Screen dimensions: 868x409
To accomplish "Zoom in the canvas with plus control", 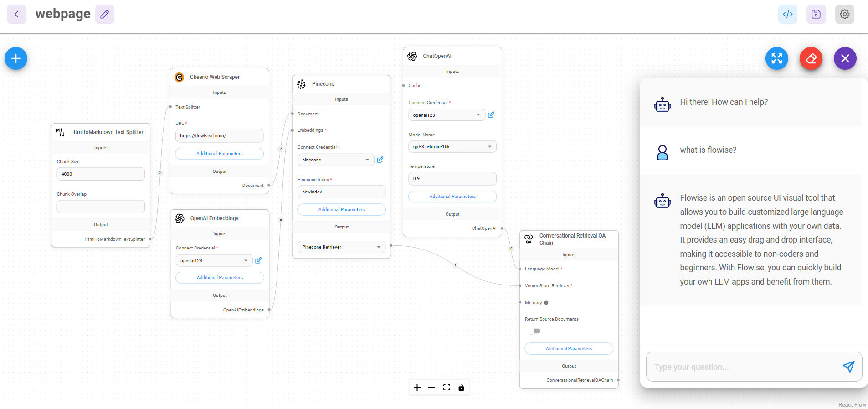I will pos(417,388).
